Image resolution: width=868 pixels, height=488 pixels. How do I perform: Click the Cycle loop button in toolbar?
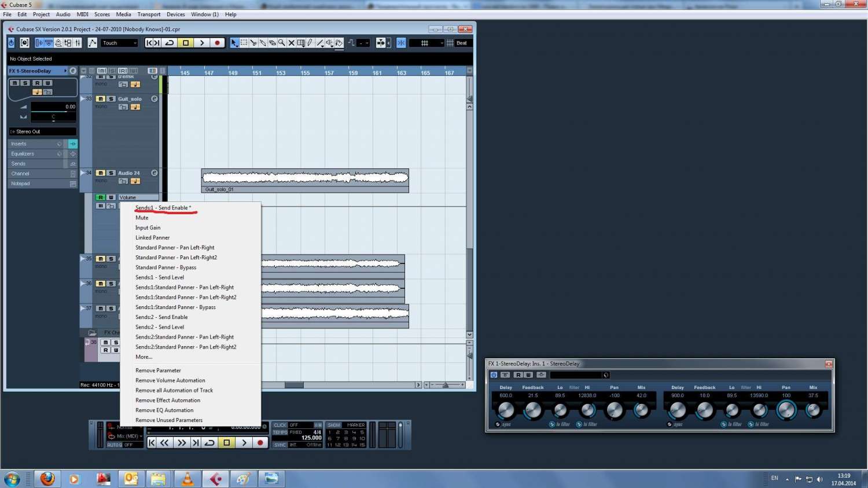[x=170, y=43]
